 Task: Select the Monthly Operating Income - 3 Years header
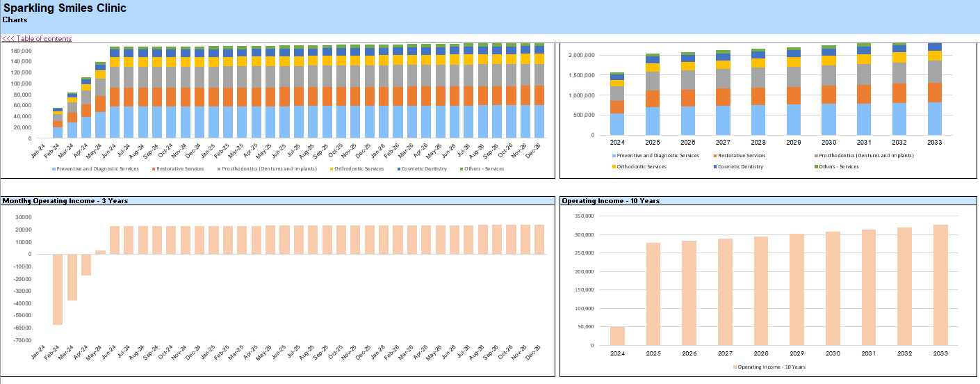click(65, 201)
